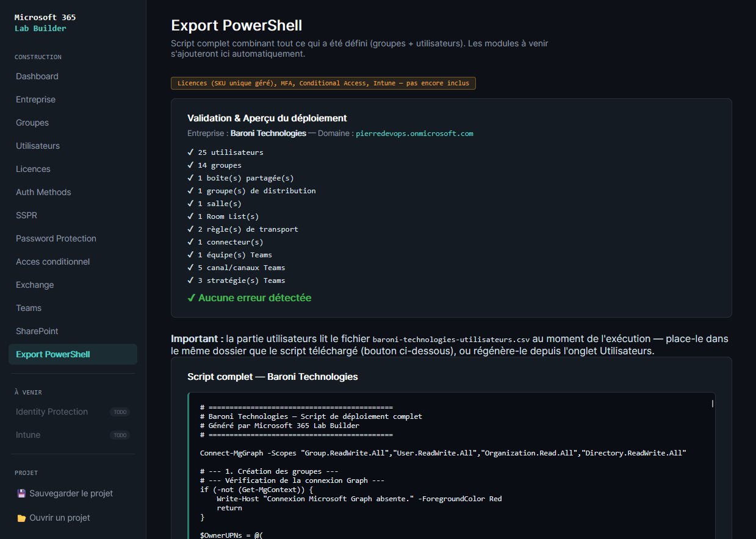The width and height of the screenshot is (756, 539).
Task: Click the Baroni Technologies company name in Entreprise line
Action: click(268, 133)
